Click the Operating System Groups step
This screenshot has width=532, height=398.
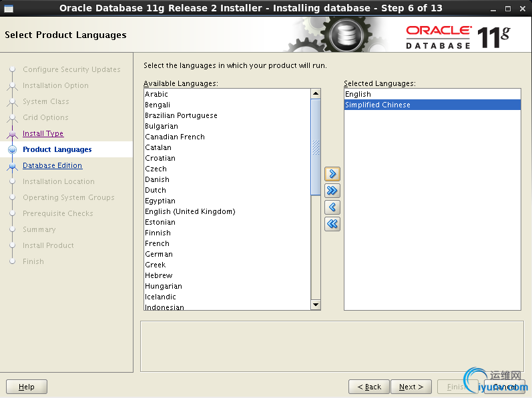pos(69,197)
